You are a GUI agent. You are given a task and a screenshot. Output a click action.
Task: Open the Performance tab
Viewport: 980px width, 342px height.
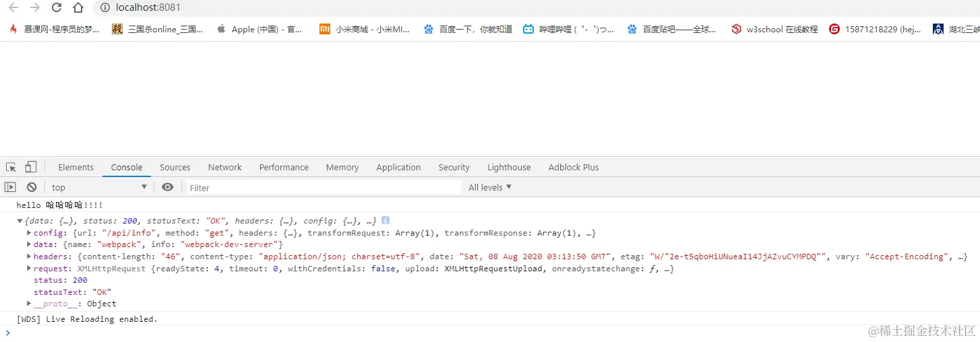tap(284, 167)
